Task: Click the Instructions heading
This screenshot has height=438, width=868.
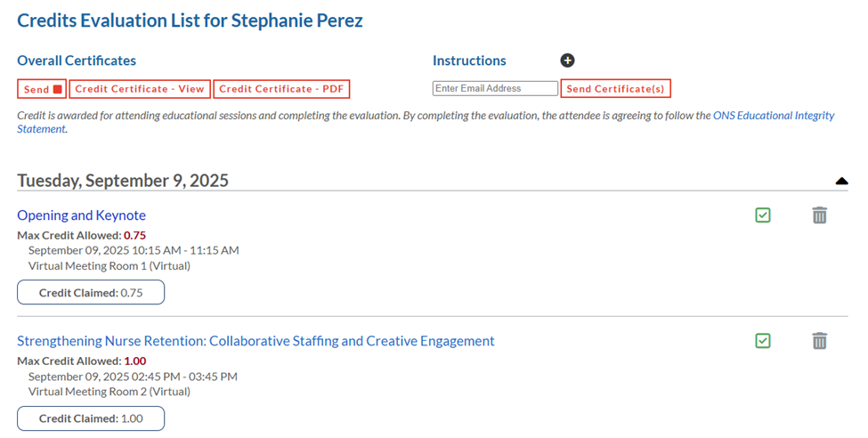Action: coord(469,61)
